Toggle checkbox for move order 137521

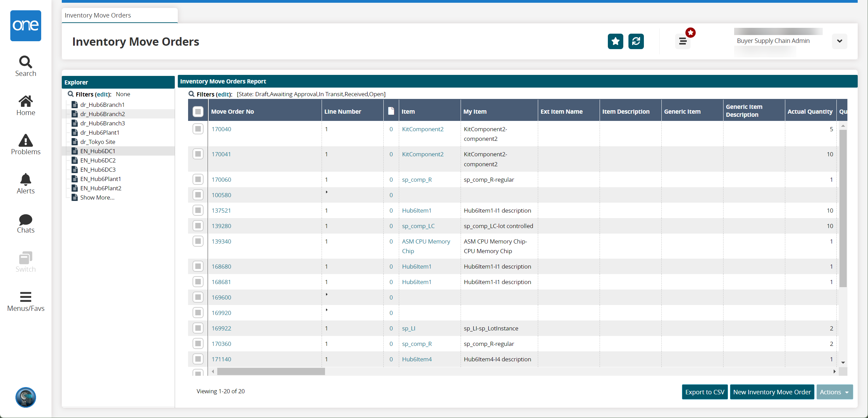click(198, 211)
